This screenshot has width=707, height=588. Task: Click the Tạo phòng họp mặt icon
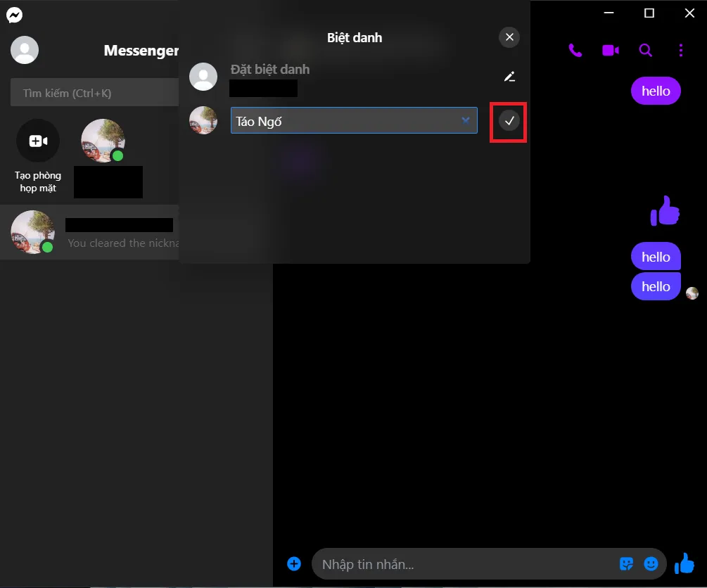click(38, 140)
